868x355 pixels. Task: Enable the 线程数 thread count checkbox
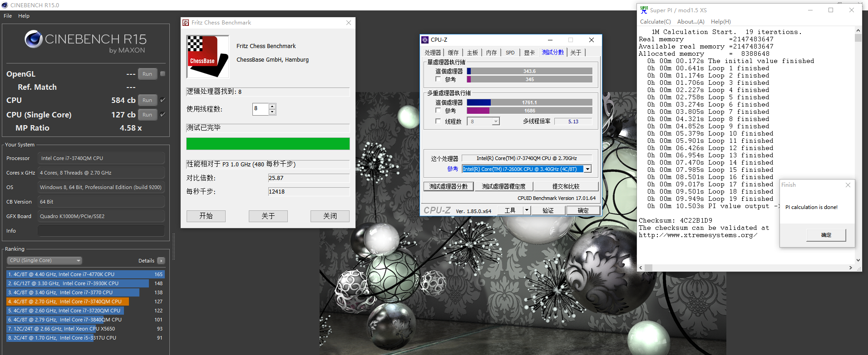pyautogui.click(x=438, y=122)
